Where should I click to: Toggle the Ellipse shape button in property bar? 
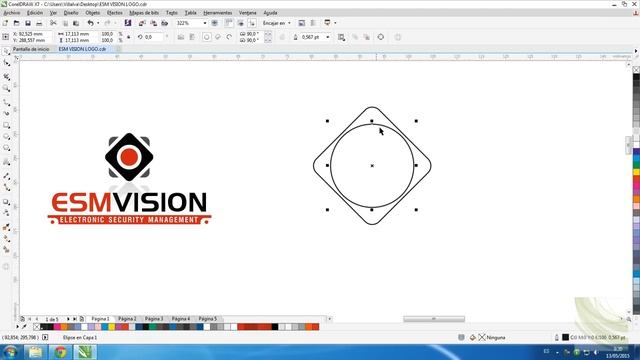[207, 37]
